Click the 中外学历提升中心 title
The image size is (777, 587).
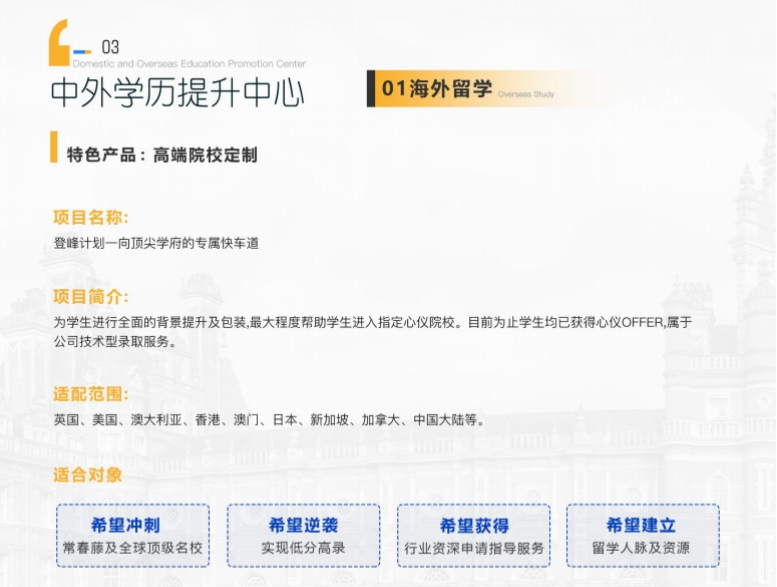(177, 93)
